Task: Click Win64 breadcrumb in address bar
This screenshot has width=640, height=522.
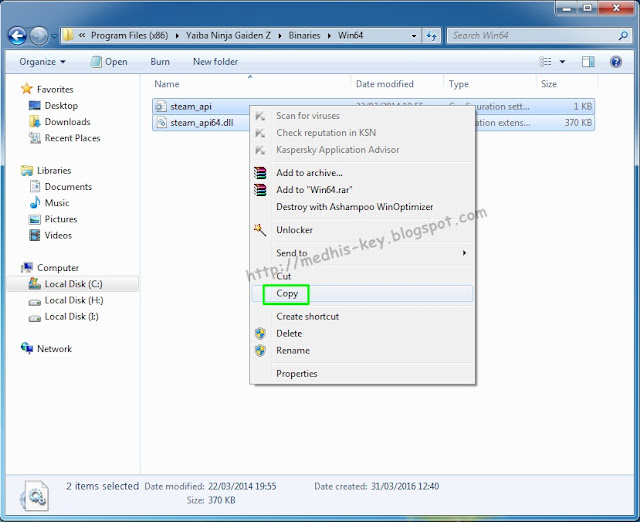Action: (x=350, y=36)
